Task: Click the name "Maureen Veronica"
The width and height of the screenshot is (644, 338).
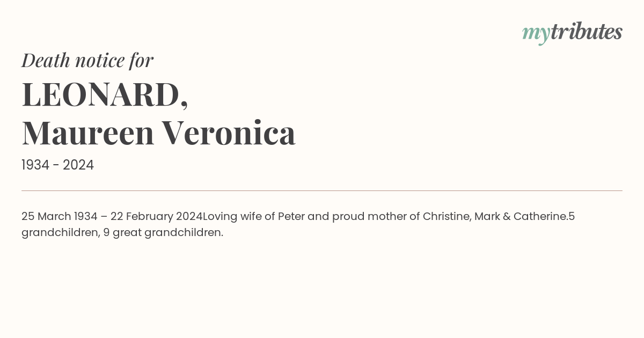Action: pos(159,133)
